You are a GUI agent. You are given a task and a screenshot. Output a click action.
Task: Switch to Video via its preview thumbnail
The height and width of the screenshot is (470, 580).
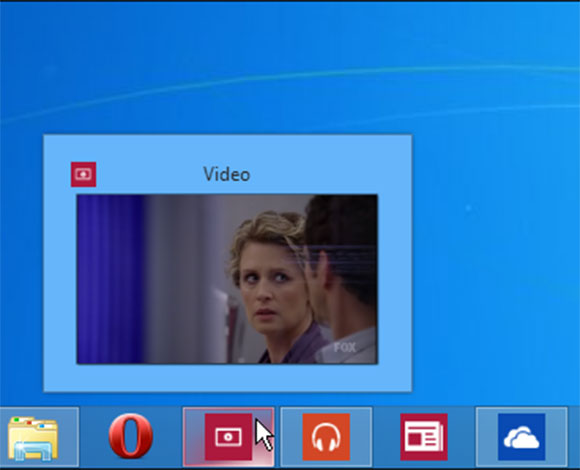[x=227, y=279]
